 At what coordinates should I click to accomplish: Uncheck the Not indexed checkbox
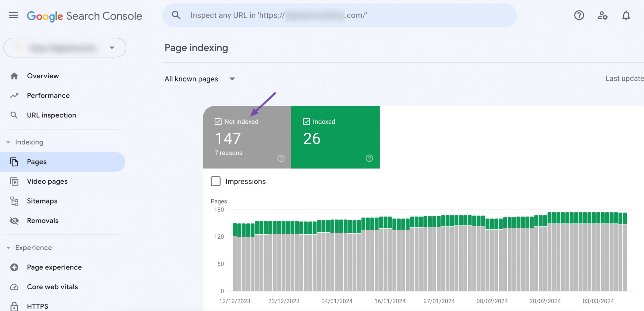218,122
